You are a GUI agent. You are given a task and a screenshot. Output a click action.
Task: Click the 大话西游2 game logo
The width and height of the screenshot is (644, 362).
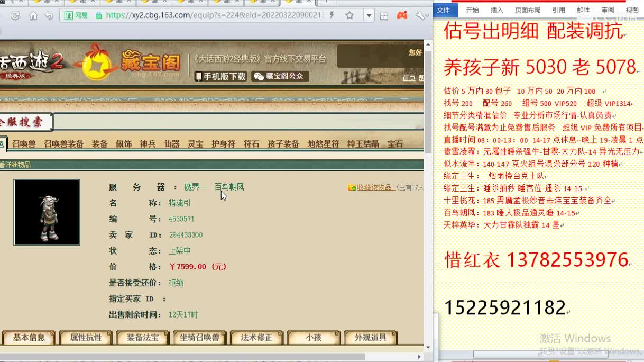pos(32,65)
